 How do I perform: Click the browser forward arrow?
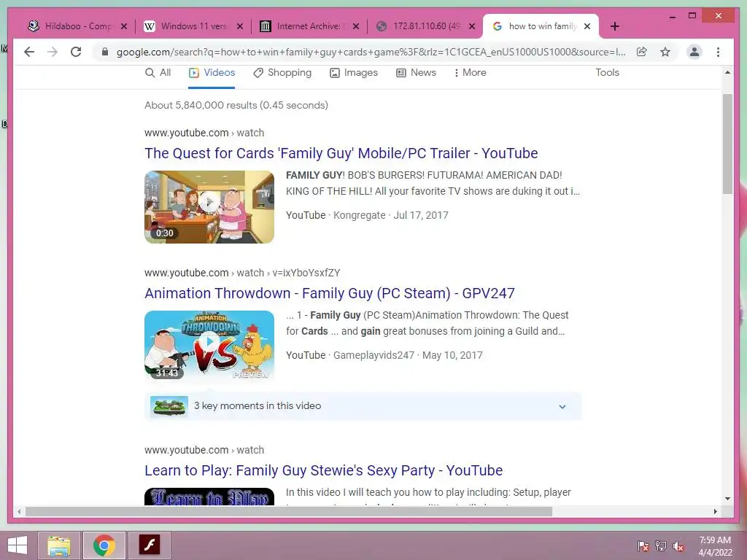tap(53, 52)
